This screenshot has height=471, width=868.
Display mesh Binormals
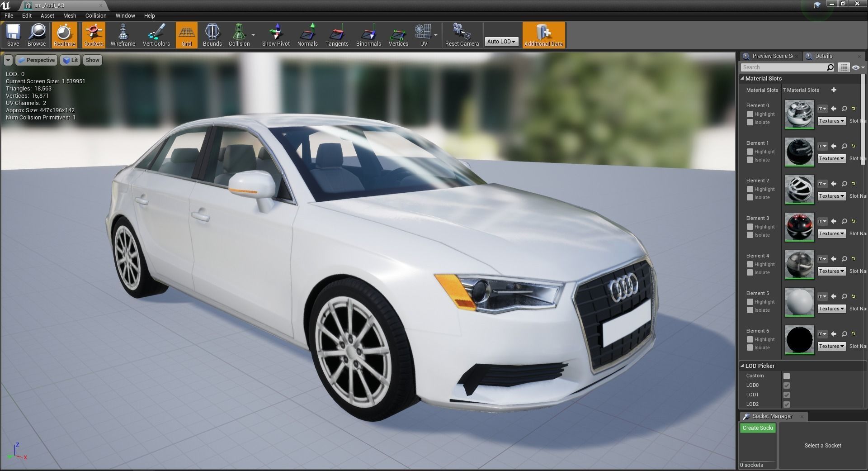point(368,35)
